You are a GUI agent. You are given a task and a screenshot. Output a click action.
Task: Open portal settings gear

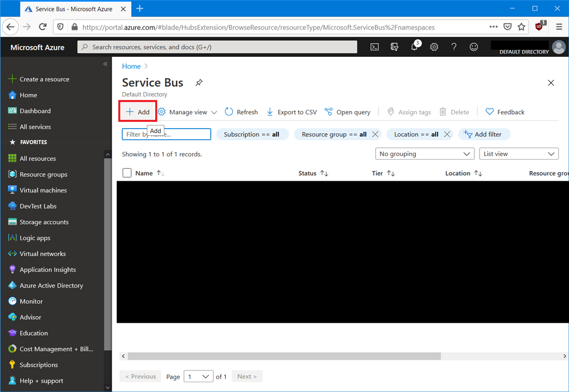[434, 47]
